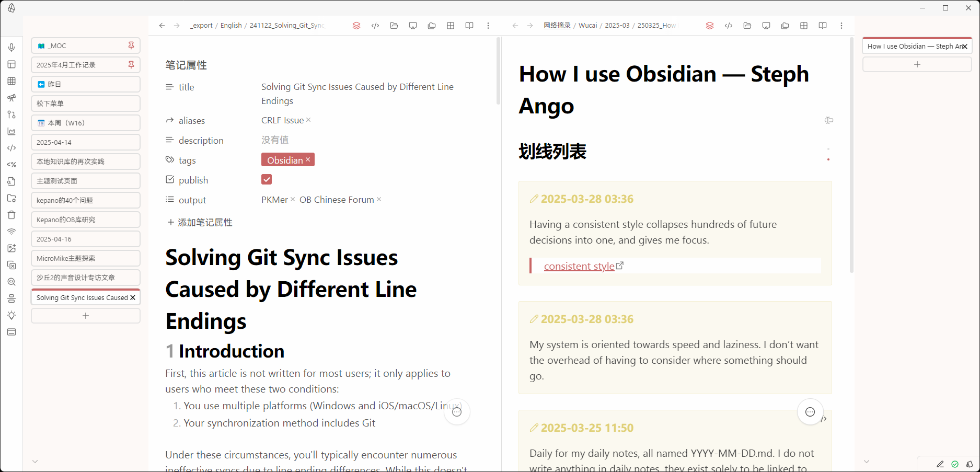Viewport: 980px width, 472px height.
Task: Add new tab in left vertical tab list
Action: pos(86,316)
